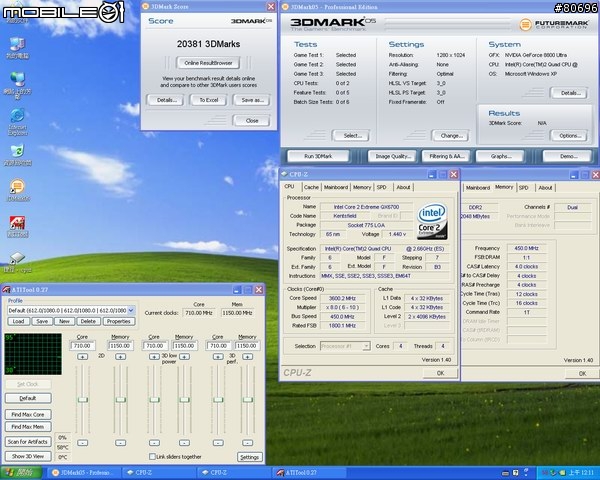Click the 3DMark05 Professional Edition title icon
The height and width of the screenshot is (480, 600).
tap(285, 7)
